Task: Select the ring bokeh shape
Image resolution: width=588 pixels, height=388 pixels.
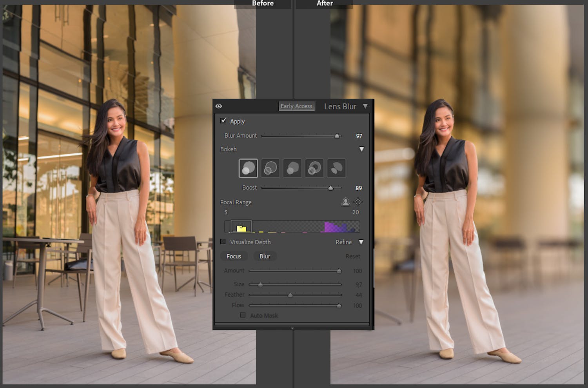Action: 314,168
